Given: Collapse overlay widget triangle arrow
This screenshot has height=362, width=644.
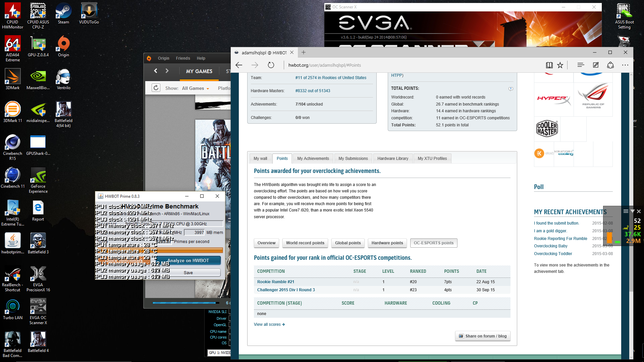Looking at the screenshot, I should [x=633, y=211].
